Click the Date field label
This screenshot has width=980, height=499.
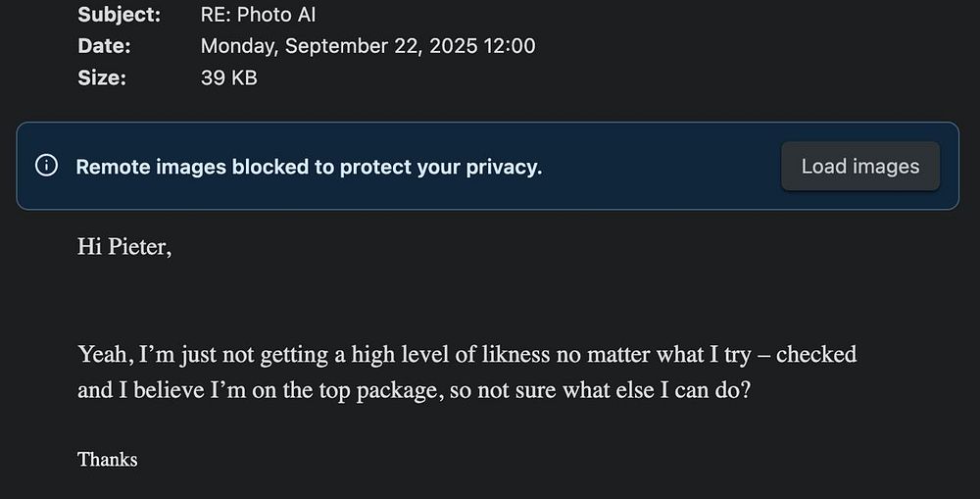[104, 46]
